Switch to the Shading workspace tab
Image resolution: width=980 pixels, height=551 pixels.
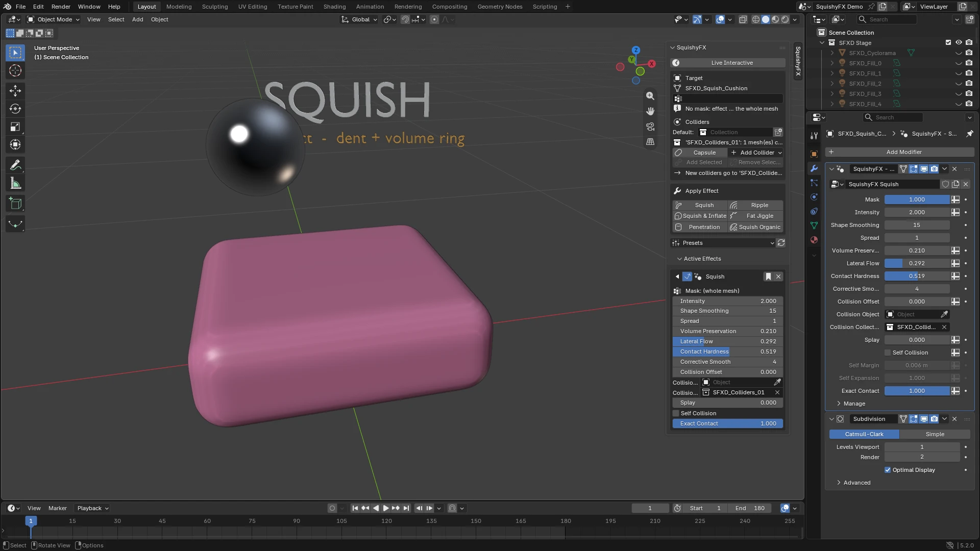tap(334, 7)
